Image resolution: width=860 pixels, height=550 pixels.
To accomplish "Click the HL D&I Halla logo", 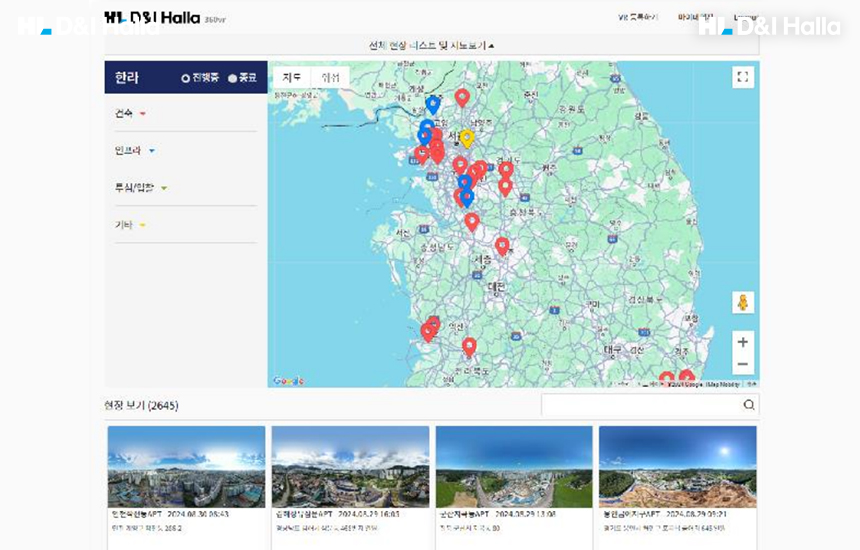I will pyautogui.click(x=152, y=17).
